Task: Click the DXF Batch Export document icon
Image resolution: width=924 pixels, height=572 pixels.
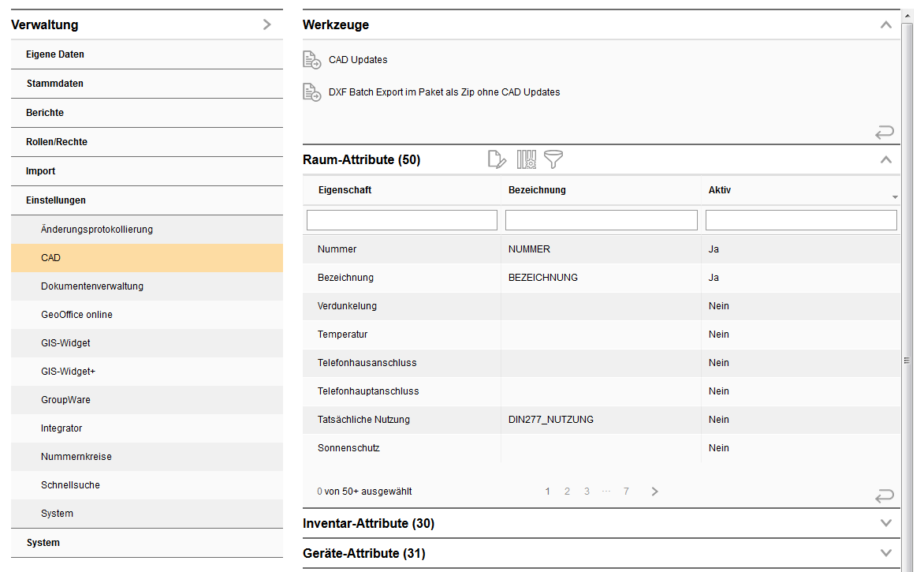Action: (311, 92)
